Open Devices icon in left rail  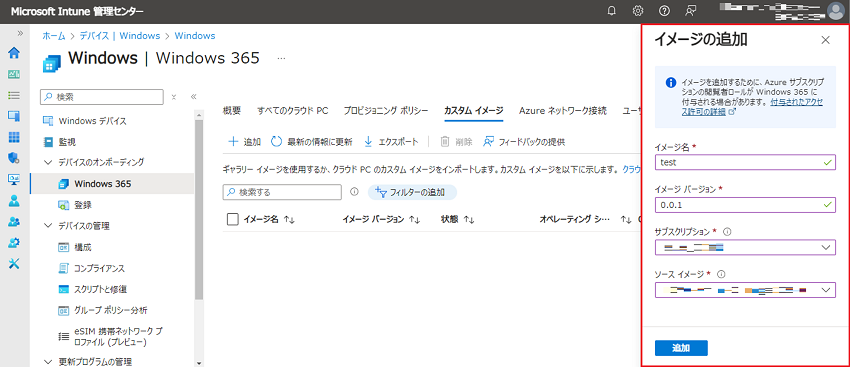(14, 116)
